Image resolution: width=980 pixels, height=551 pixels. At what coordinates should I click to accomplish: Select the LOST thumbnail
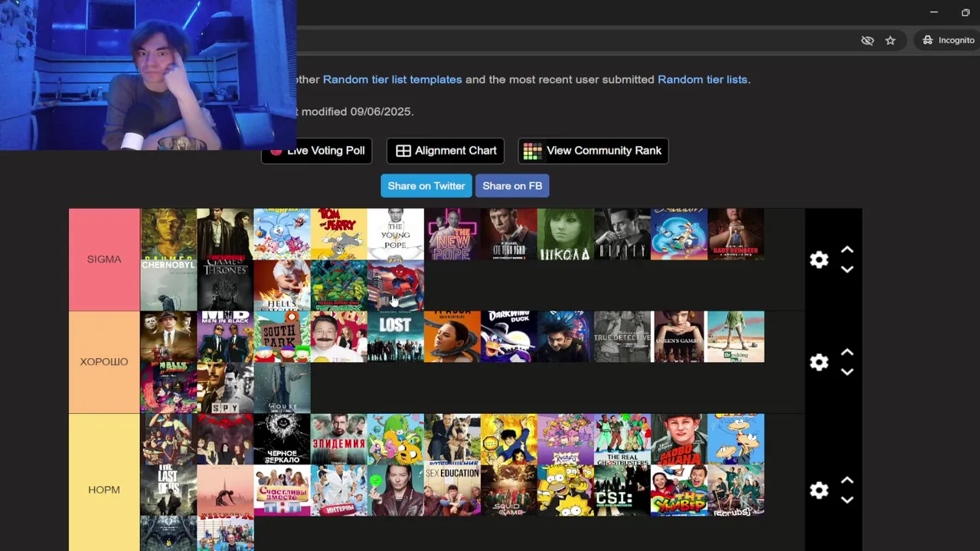pyautogui.click(x=396, y=337)
